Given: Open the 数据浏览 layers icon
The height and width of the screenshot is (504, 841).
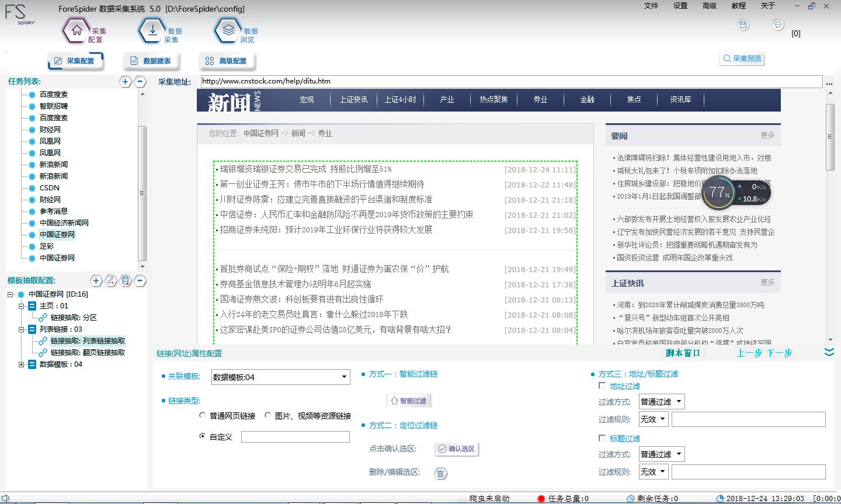Looking at the screenshot, I should 228,30.
